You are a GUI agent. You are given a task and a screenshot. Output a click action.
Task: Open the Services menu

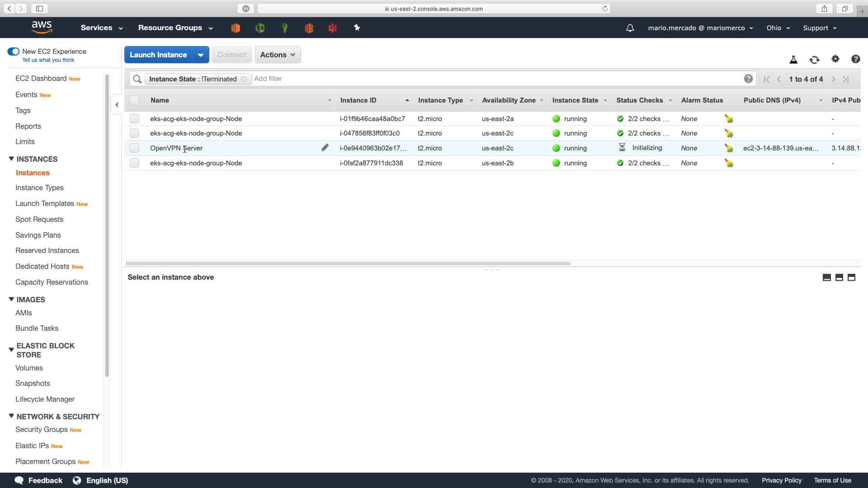click(x=101, y=28)
